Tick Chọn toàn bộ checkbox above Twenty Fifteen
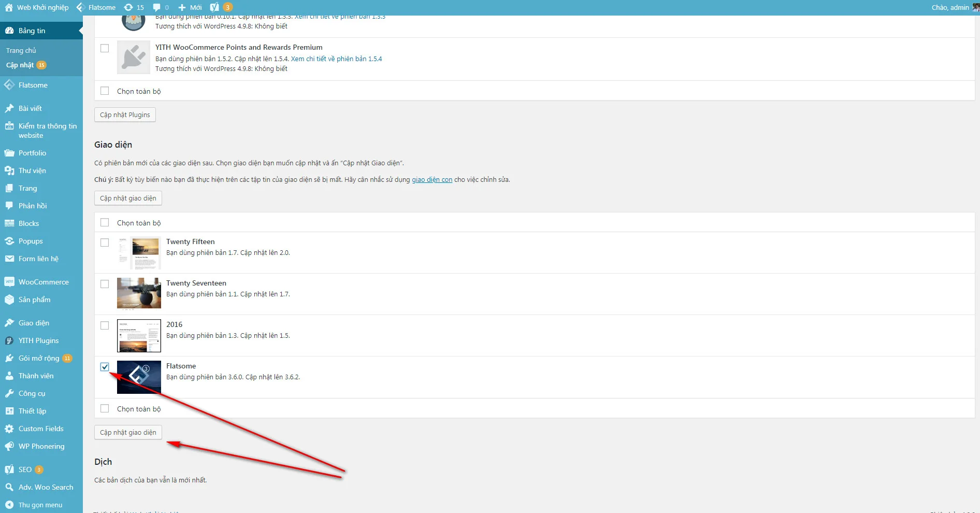The width and height of the screenshot is (980, 513). coord(105,222)
